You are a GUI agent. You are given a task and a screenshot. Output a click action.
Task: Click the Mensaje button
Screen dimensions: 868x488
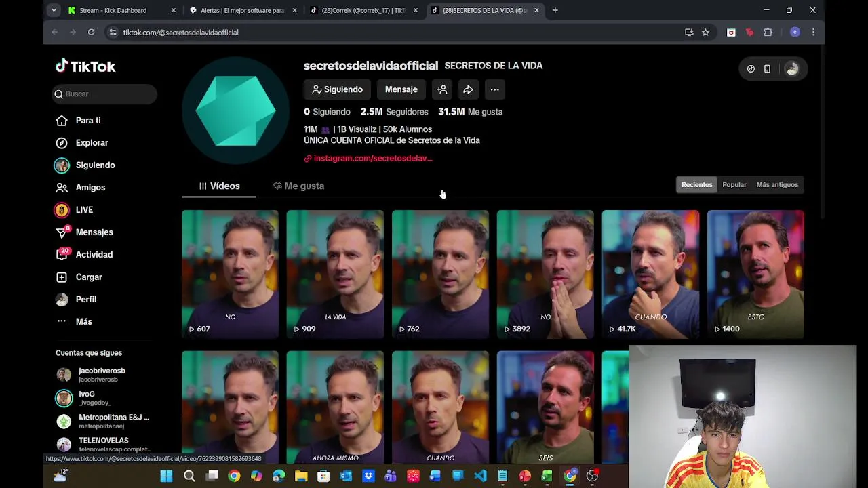coord(401,89)
